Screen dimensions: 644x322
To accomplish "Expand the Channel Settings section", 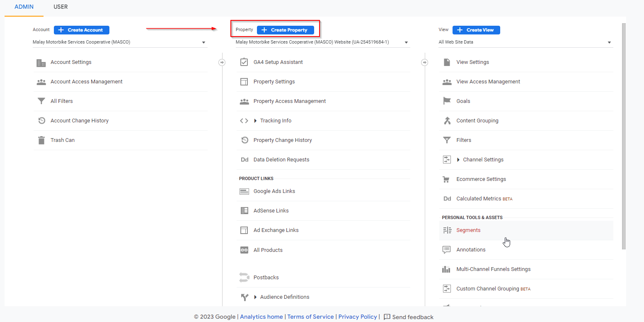I will 458,160.
